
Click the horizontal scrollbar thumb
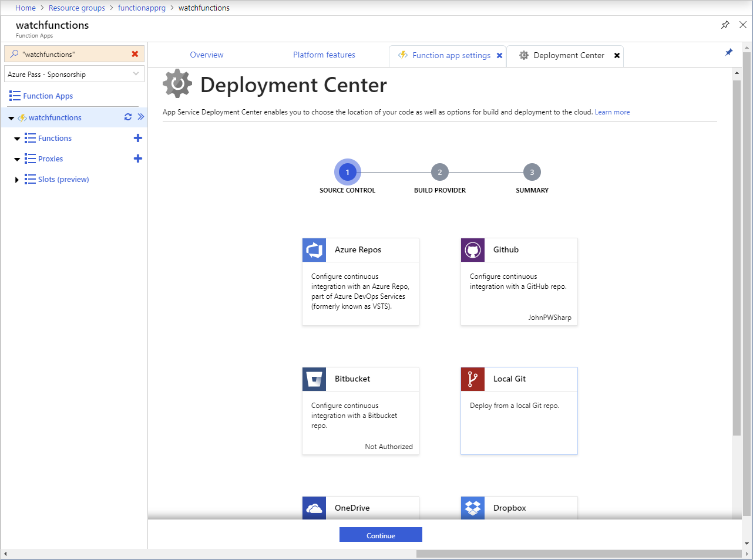[579, 554]
